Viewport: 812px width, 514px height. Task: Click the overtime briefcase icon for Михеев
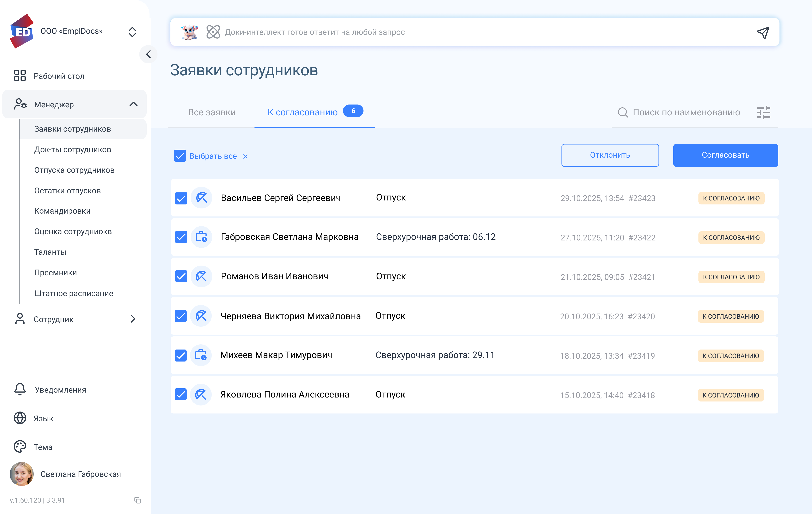click(201, 355)
